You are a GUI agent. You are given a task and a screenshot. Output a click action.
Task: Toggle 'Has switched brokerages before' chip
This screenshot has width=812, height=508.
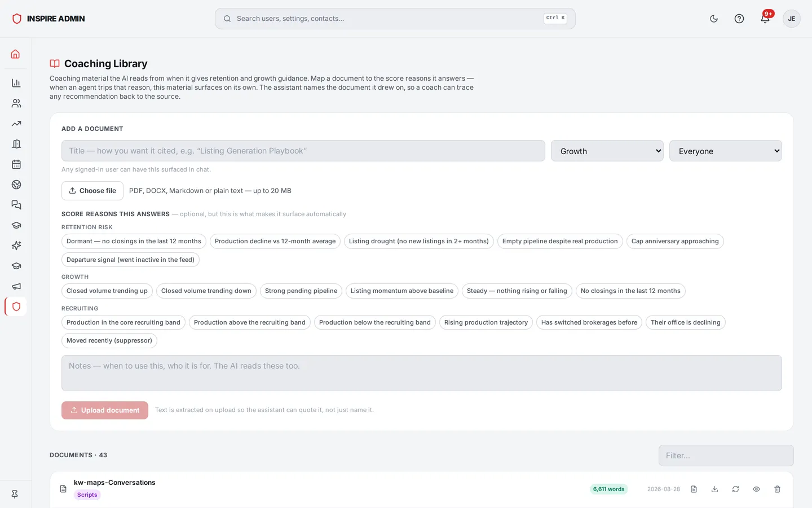click(589, 322)
